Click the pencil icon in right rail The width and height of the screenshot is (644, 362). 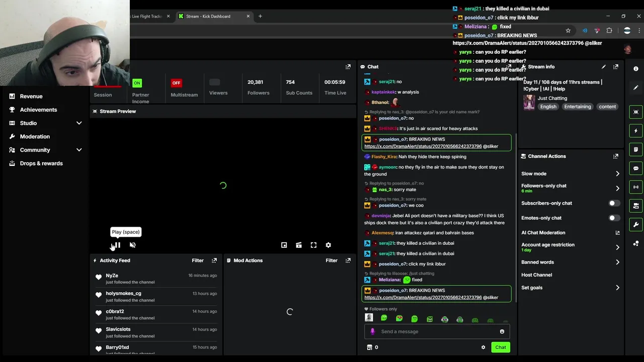pyautogui.click(x=636, y=88)
